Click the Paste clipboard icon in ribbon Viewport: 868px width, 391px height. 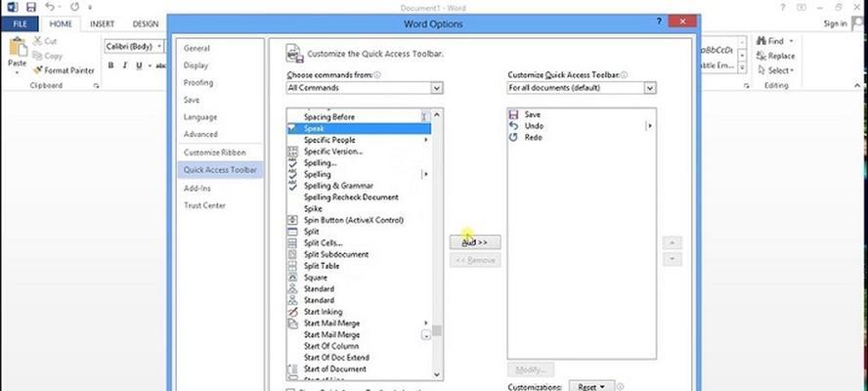18,47
